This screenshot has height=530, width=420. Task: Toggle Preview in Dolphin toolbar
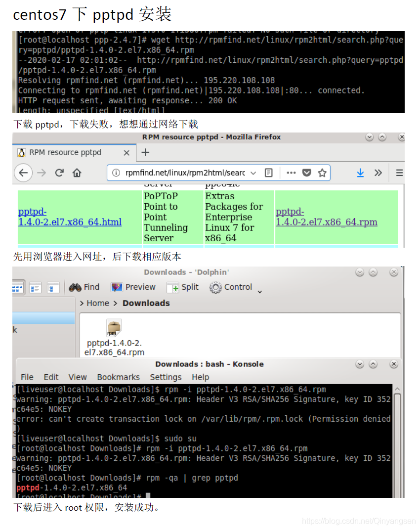click(x=133, y=287)
